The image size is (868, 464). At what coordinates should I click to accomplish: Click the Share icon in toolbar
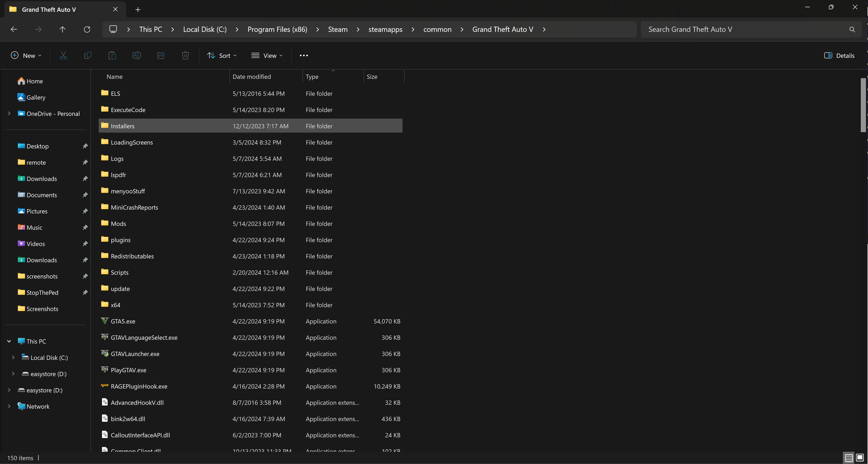161,56
